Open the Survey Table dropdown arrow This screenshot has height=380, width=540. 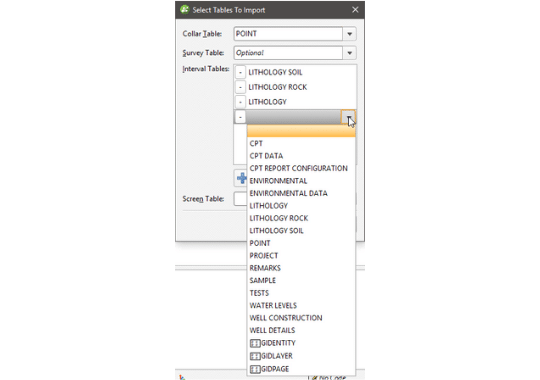[x=350, y=53]
